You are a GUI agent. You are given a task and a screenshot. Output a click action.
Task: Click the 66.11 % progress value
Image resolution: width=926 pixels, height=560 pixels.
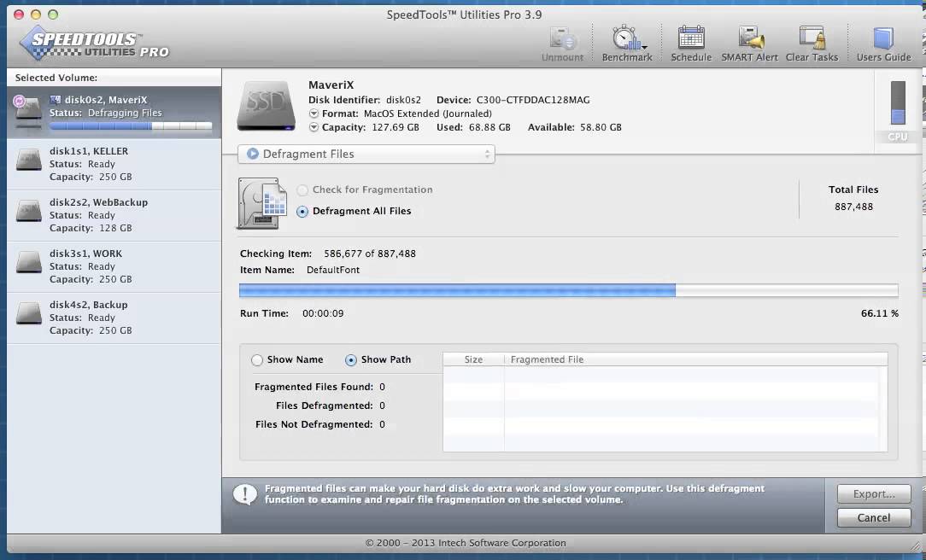tap(879, 313)
